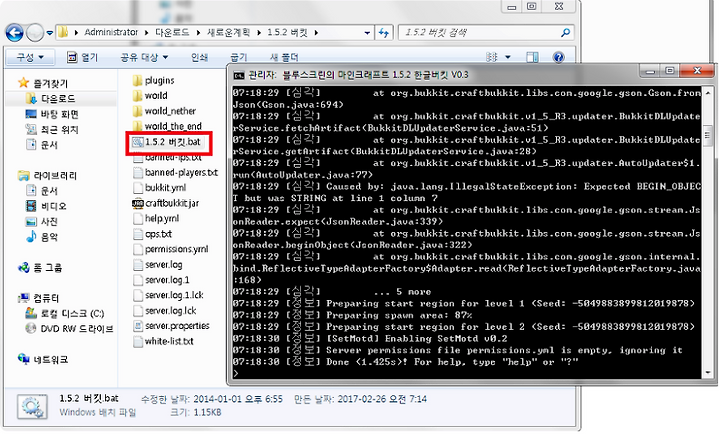Click the search magnifier icon
Viewport: 720px width, 435px height.
click(x=565, y=33)
